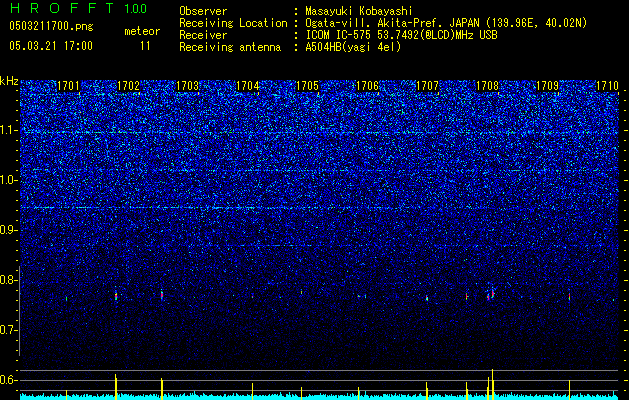
Task: Select the Ogata-vill. Akita-Pref. JAPAN location text
Action: pyautogui.click(x=446, y=23)
